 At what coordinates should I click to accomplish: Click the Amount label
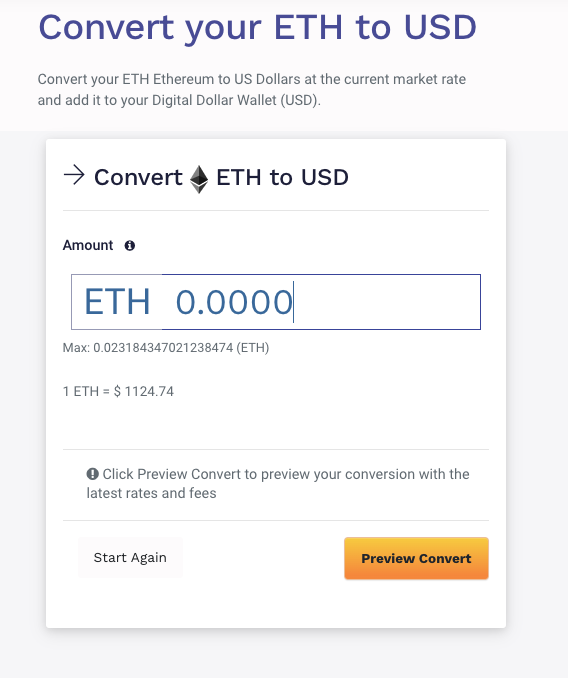[x=88, y=245]
